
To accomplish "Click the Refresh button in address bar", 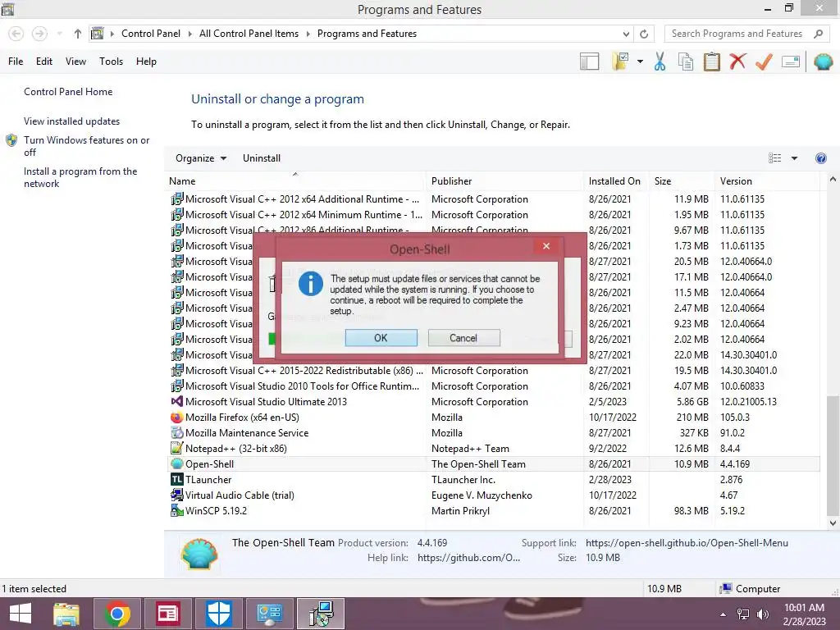I will click(644, 34).
